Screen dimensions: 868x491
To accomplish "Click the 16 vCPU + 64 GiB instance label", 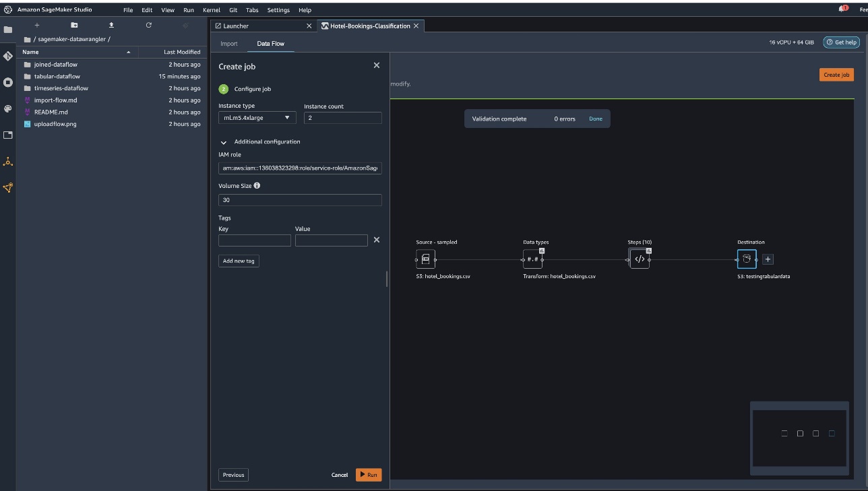I will [791, 42].
